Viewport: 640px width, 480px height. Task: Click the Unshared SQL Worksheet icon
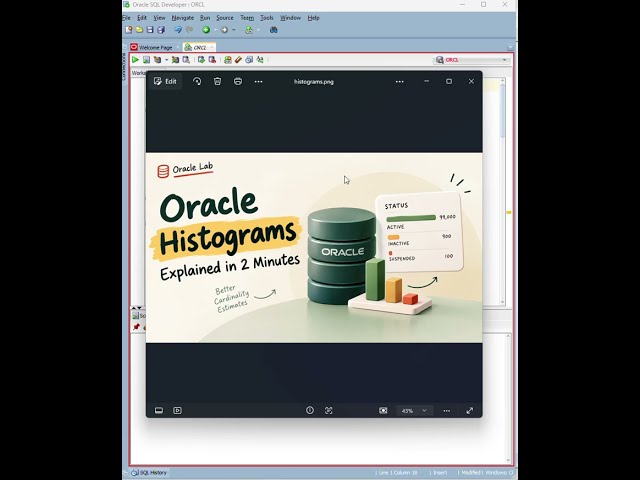(228, 60)
